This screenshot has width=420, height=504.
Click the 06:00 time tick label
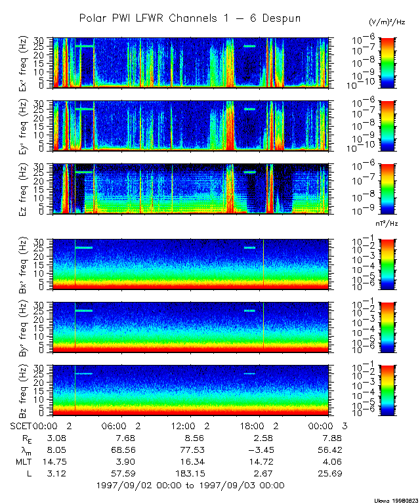pyautogui.click(x=119, y=426)
